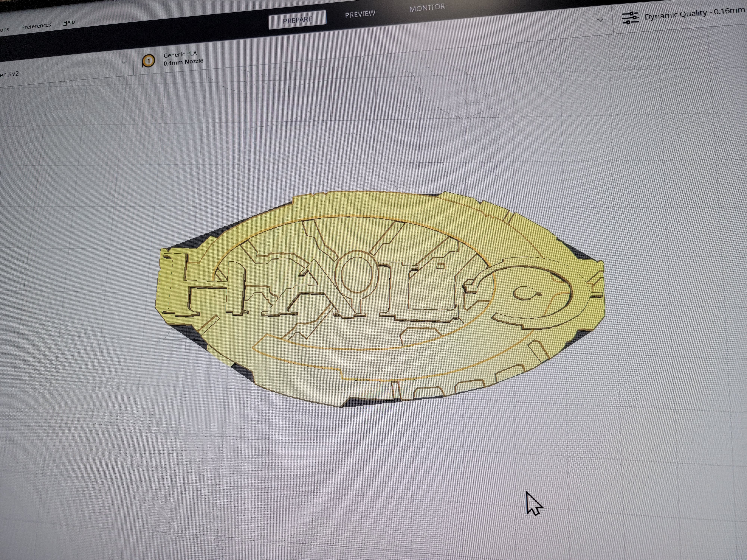
Task: Switch to the PREVIEW stage tab
Action: click(x=360, y=14)
